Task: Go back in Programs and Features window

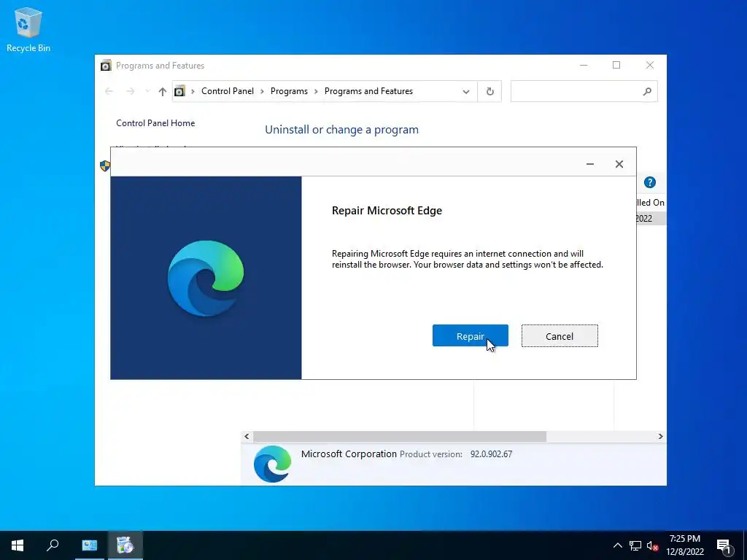Action: (109, 91)
